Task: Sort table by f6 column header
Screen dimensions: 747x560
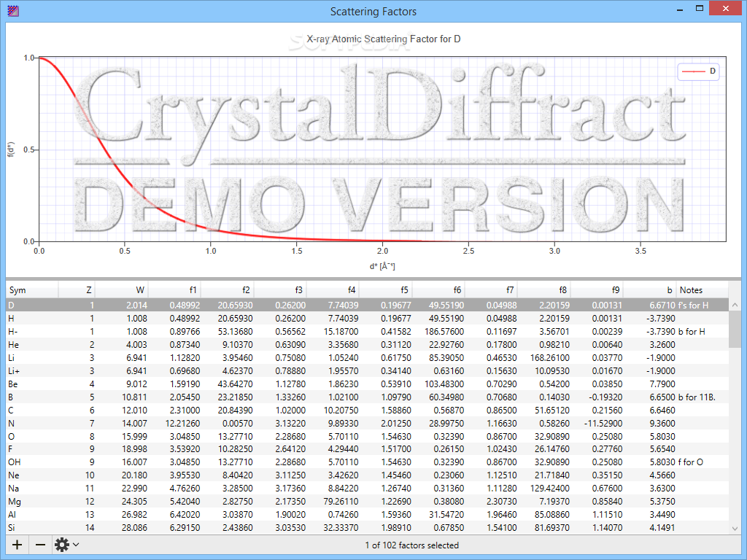Action: (438, 290)
